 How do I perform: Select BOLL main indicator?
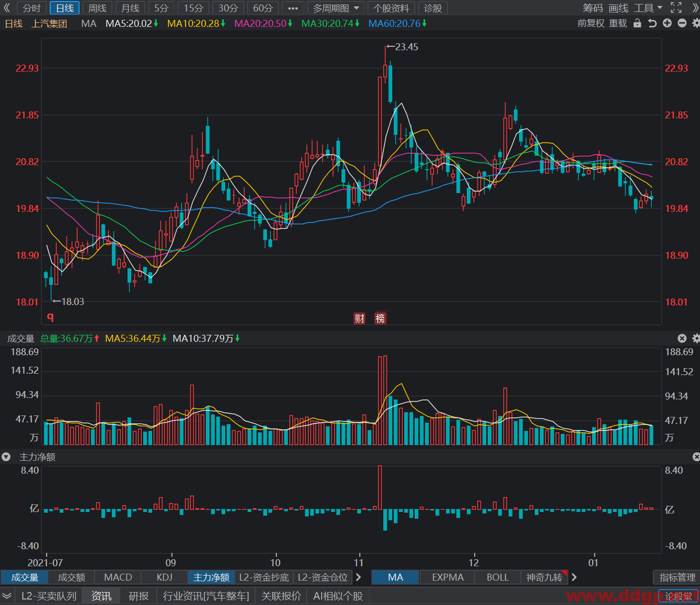tap(497, 577)
